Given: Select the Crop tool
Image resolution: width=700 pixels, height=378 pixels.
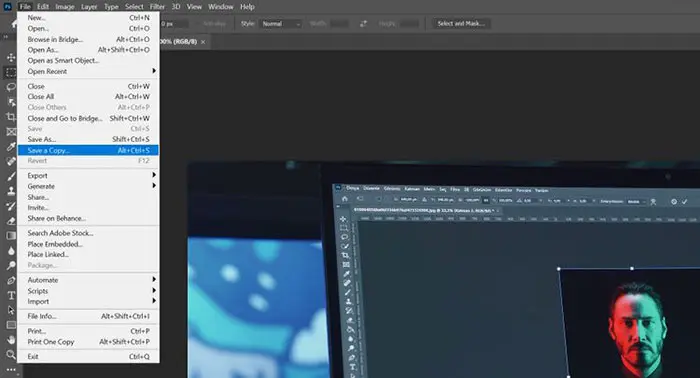Looking at the screenshot, I should (11, 117).
